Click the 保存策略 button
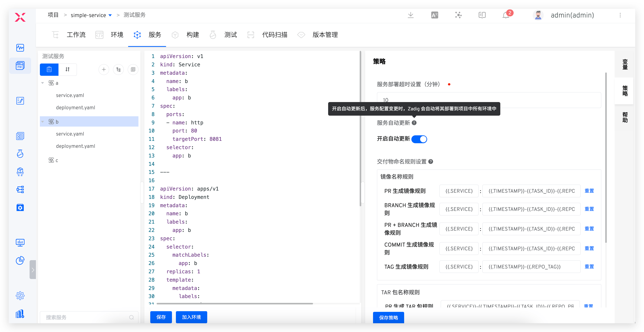The width and height of the screenshot is (644, 332). (388, 318)
